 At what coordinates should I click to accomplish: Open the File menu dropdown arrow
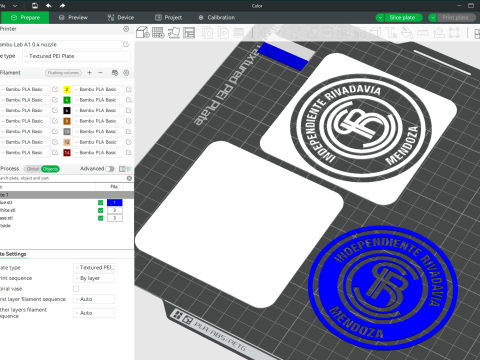[x=15, y=6]
